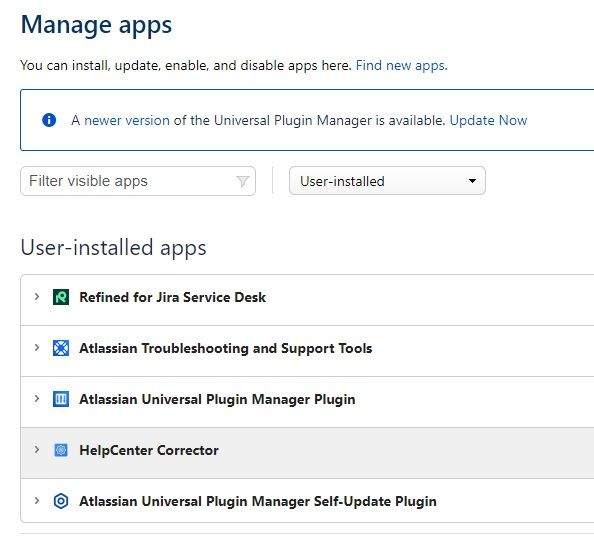Click the UPM Self-Update Plugin hexagon icon
The height and width of the screenshot is (538, 594).
coord(61,501)
